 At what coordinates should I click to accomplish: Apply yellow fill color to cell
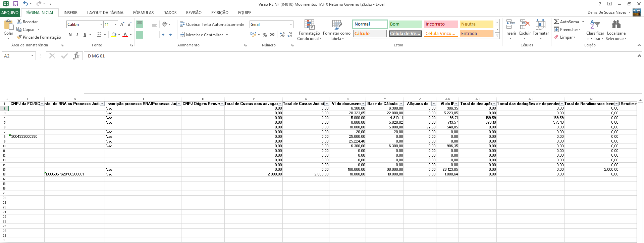114,35
